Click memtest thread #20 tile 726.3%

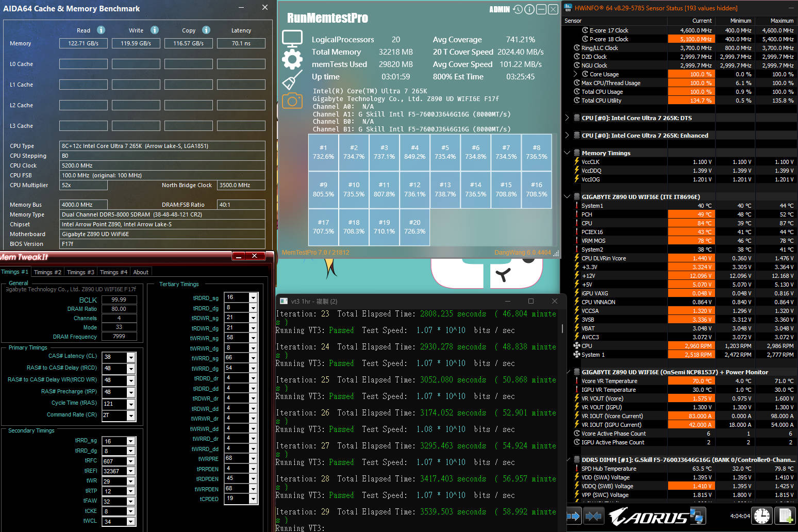click(414, 227)
